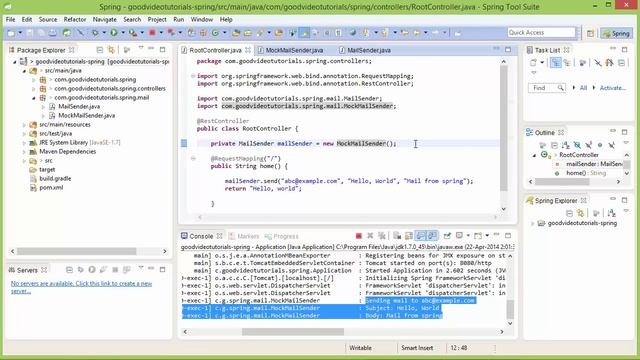640x360 pixels.
Task: Toggle Link with Editor in Package Explorer
Action: 111,50
